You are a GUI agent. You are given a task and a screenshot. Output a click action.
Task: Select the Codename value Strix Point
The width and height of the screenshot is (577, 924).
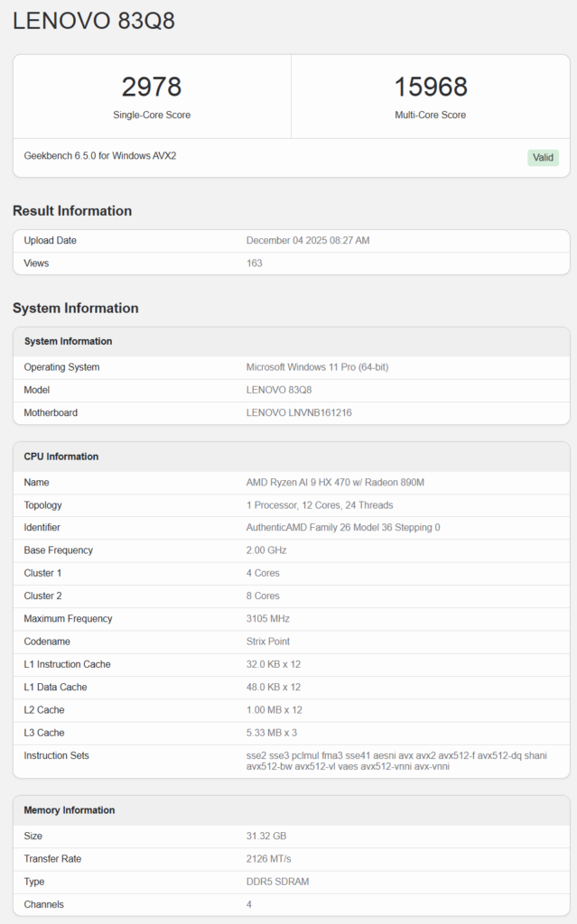[x=270, y=642]
